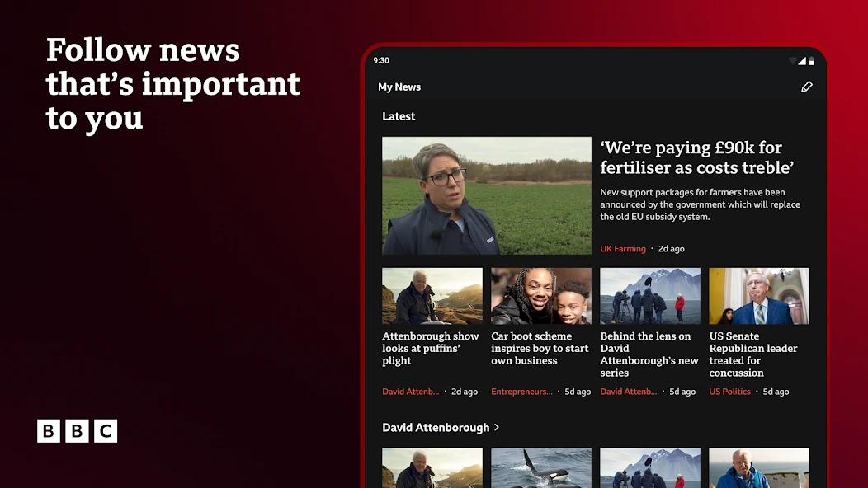868x488 pixels.
Task: Open US Senate Republican leader image
Action: 759,296
